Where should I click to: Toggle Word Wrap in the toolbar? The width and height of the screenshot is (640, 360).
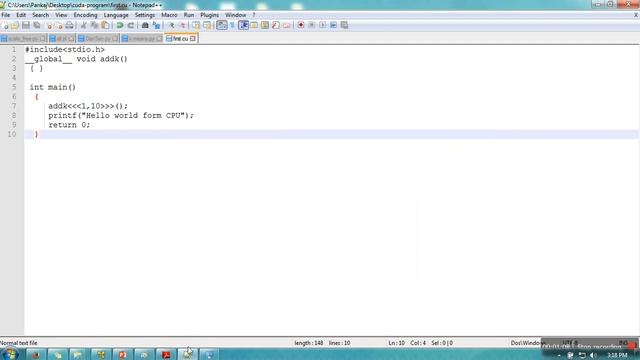[222, 25]
